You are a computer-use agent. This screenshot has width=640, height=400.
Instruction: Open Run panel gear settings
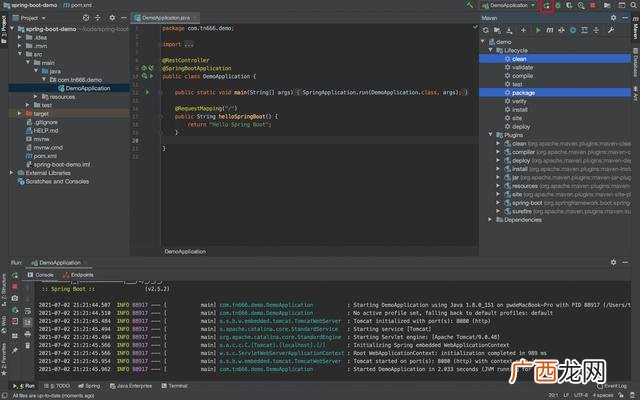613,262
